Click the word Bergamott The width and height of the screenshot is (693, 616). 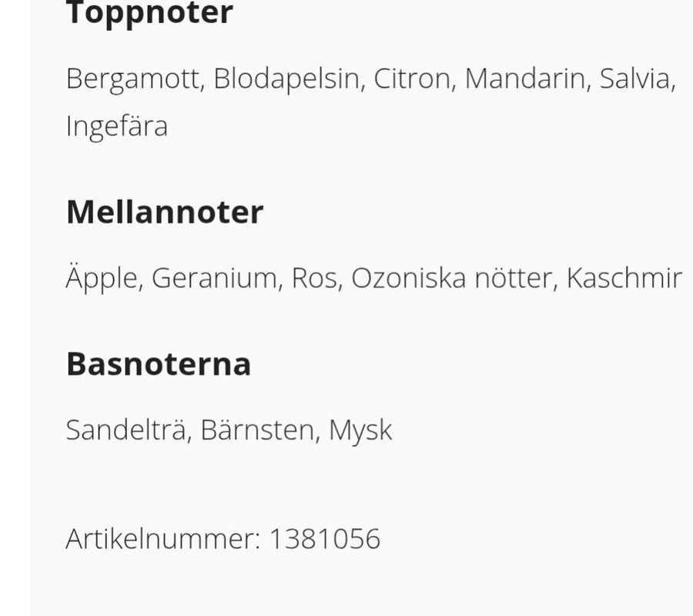pyautogui.click(x=134, y=79)
